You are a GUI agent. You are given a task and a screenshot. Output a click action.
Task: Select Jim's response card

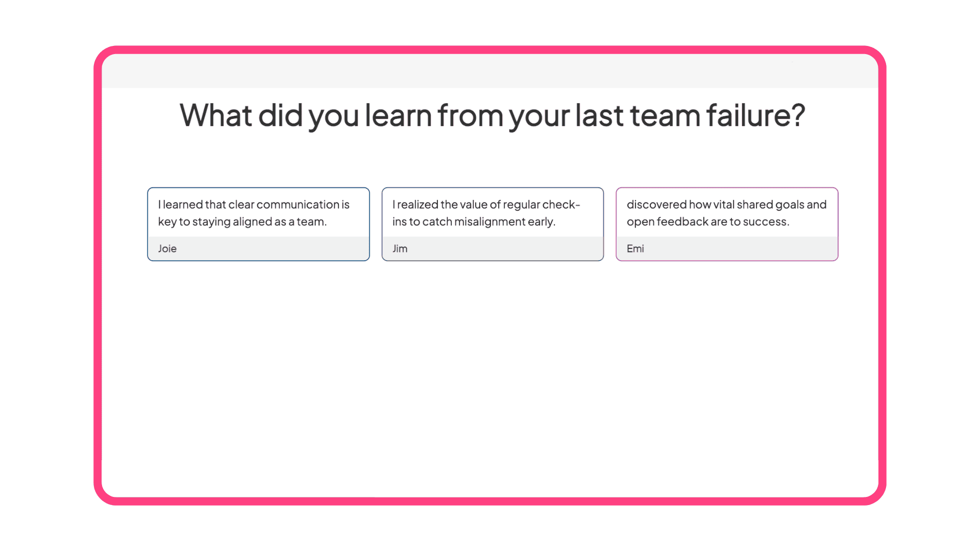(492, 223)
